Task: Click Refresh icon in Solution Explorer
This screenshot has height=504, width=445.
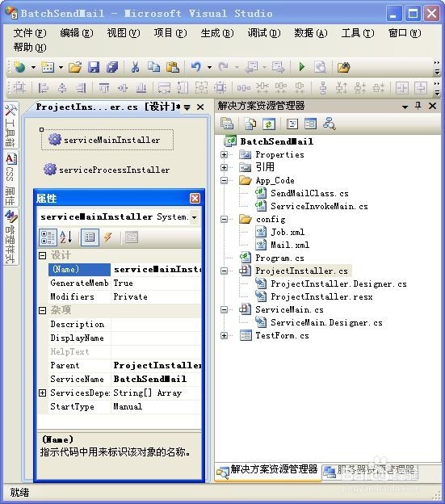Action: [x=269, y=124]
